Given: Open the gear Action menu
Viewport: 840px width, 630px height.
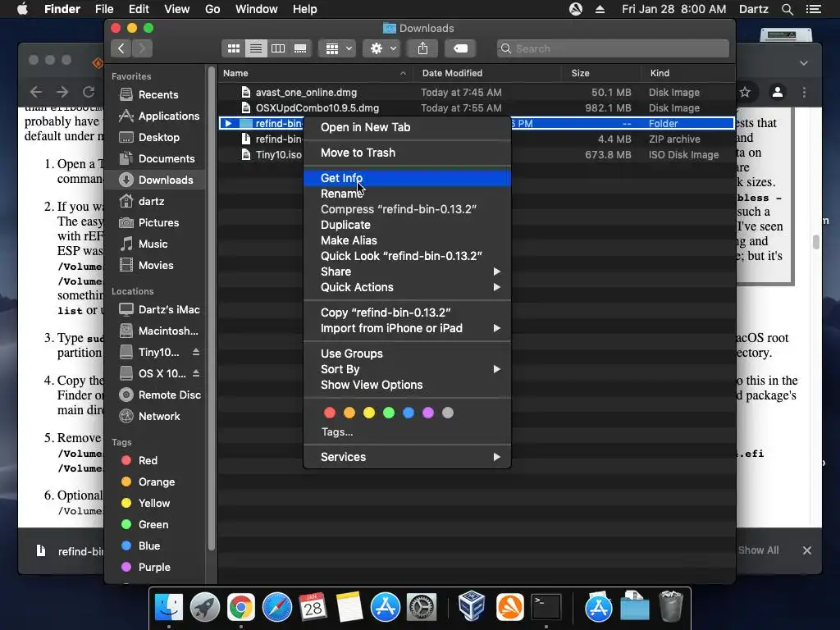Looking at the screenshot, I should coord(382,48).
